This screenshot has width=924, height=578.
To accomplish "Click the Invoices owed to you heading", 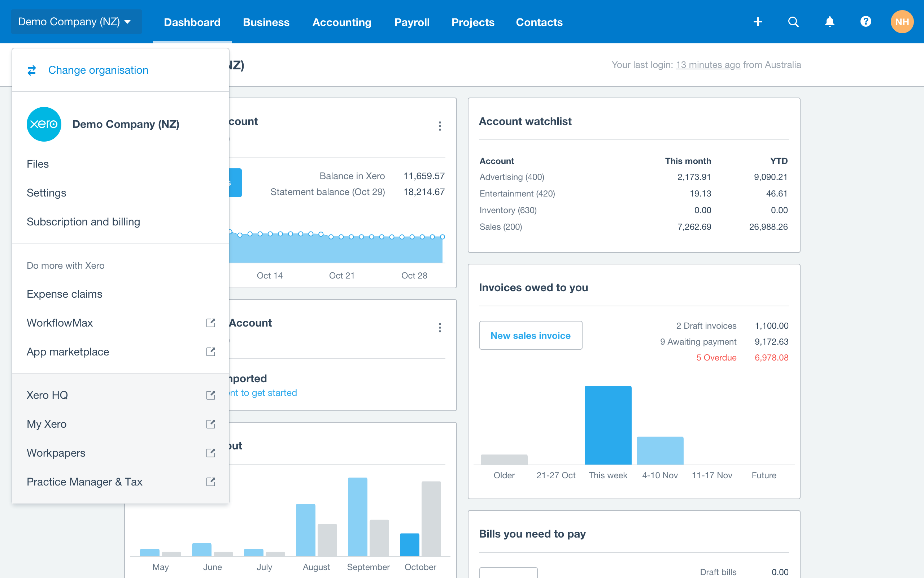I will [533, 288].
